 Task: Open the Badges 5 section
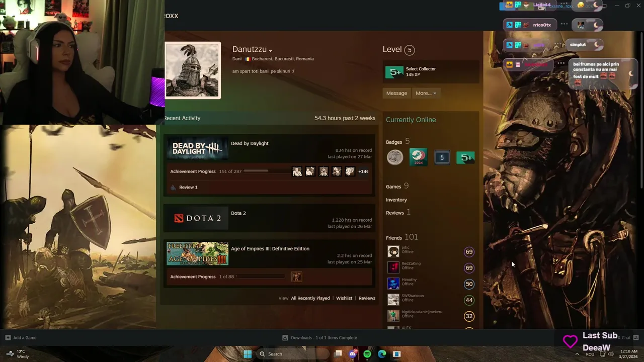pos(397,142)
